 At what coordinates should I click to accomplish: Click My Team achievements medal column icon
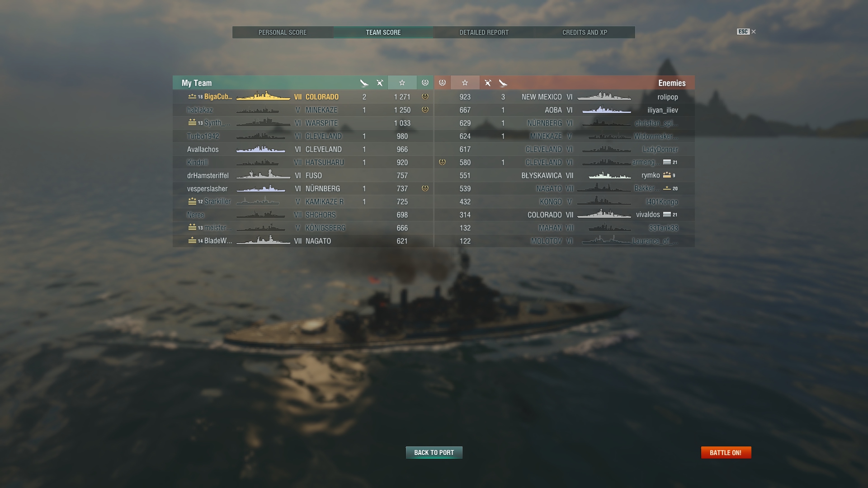coord(425,83)
